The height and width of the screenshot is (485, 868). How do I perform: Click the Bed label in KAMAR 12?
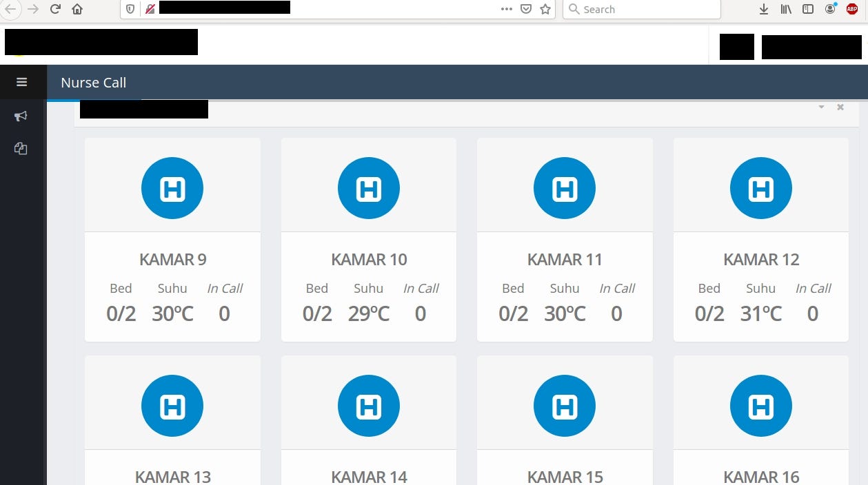point(709,289)
